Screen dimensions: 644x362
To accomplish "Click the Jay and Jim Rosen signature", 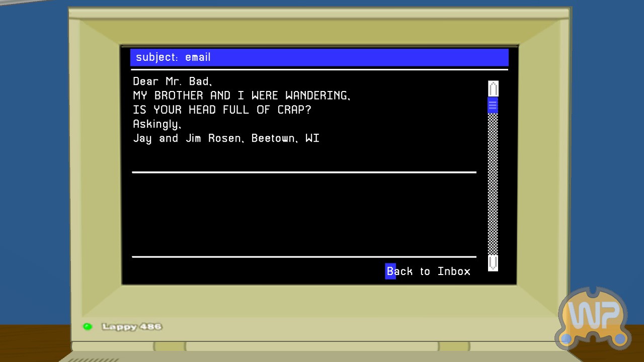I will pos(226,139).
